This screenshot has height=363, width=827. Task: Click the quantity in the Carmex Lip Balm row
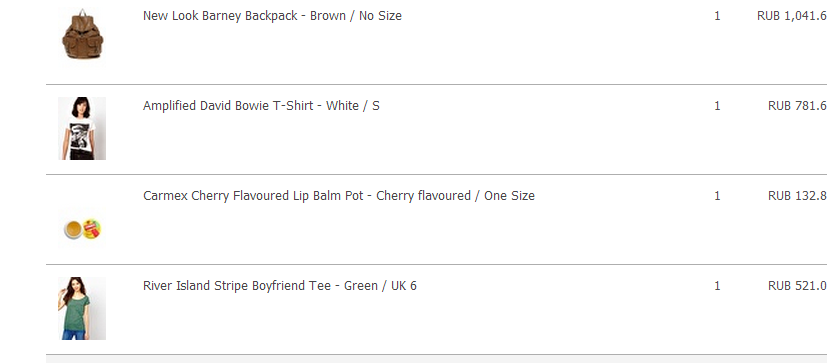click(x=717, y=196)
